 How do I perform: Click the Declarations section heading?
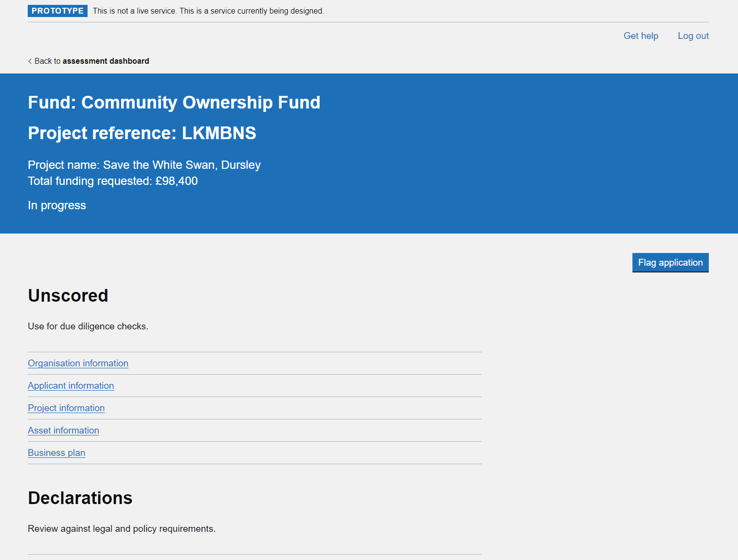point(80,498)
